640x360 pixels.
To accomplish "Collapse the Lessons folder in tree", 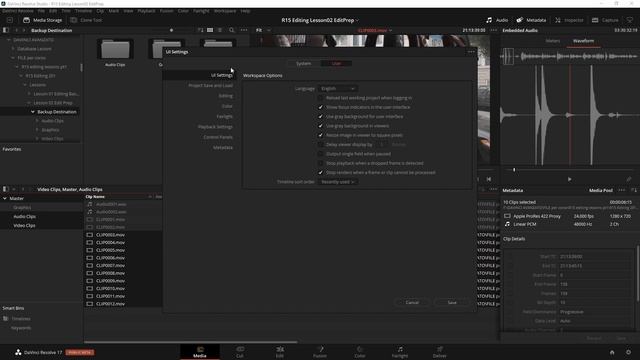I will pyautogui.click(x=25, y=85).
